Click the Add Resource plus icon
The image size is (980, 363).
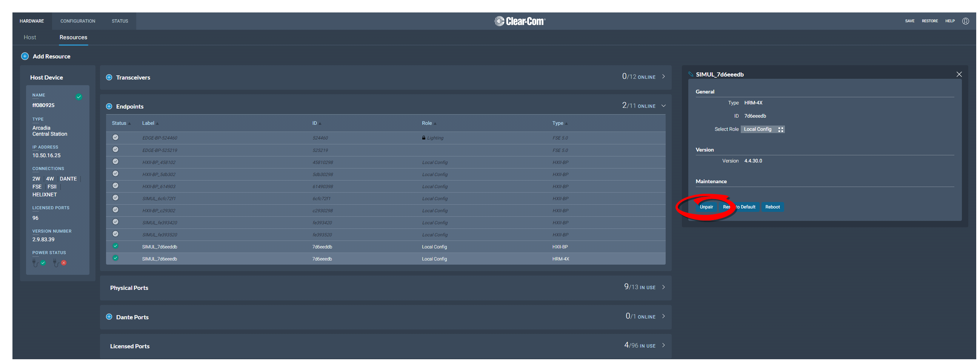25,56
